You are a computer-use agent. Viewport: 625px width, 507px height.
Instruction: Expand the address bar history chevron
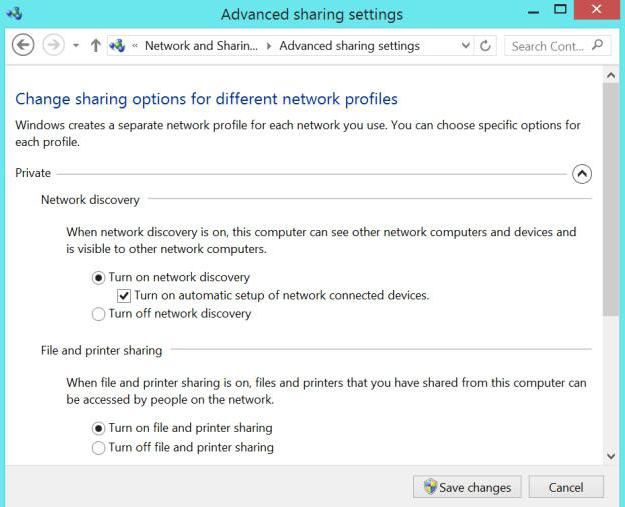[x=465, y=45]
